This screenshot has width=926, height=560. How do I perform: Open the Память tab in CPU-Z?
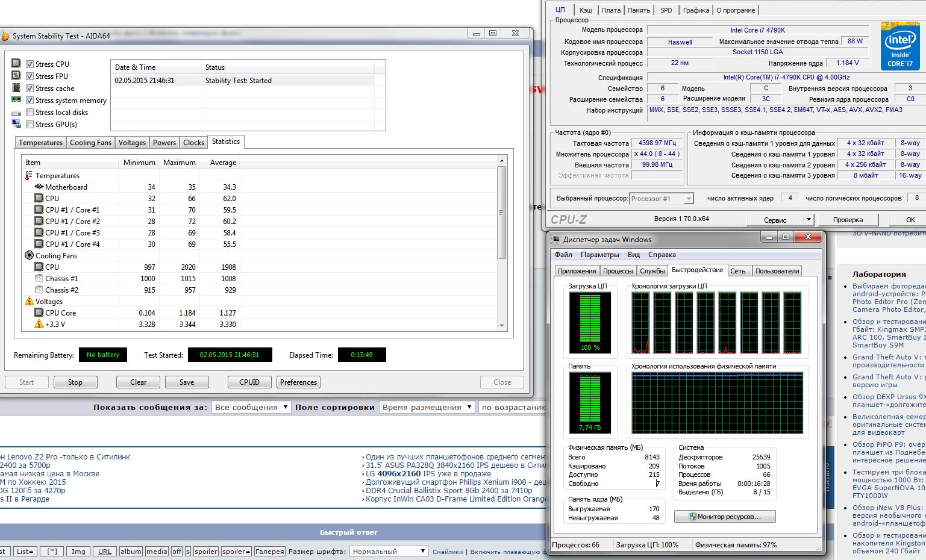click(x=639, y=10)
